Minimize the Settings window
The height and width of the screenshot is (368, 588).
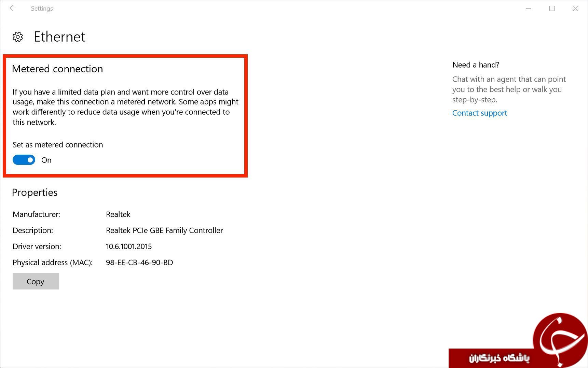pos(528,8)
